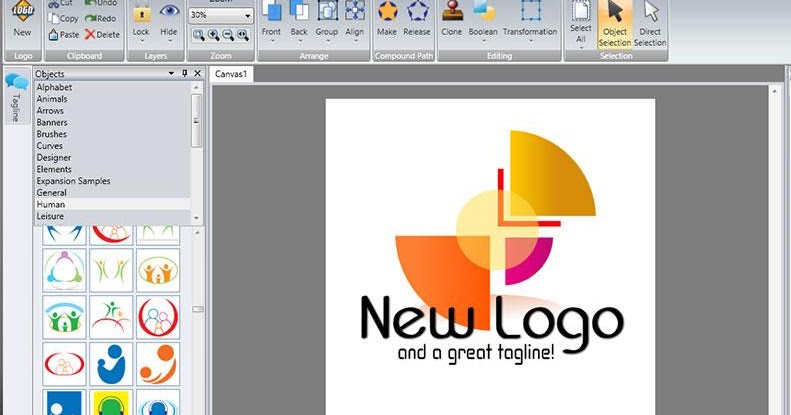Send object to Back
791x415 pixels.
(x=299, y=21)
